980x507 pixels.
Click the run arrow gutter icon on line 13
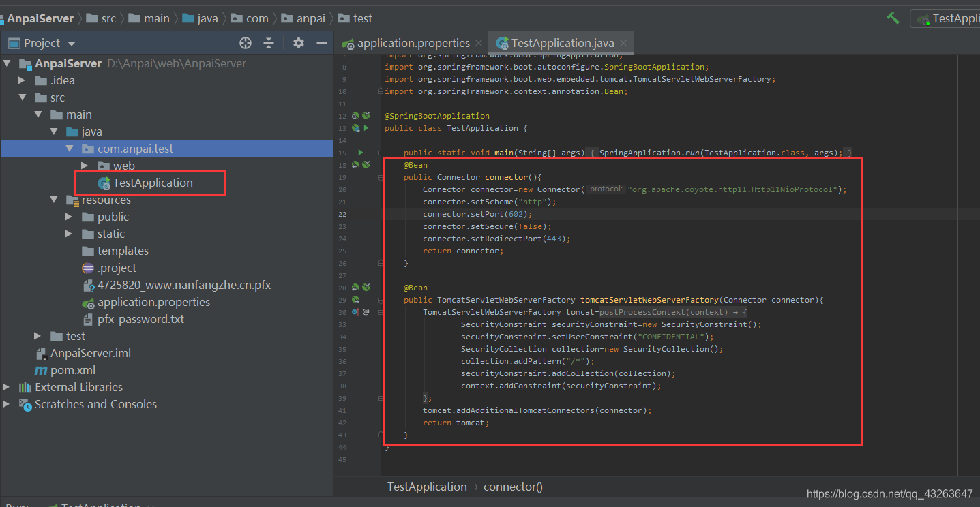(x=366, y=128)
